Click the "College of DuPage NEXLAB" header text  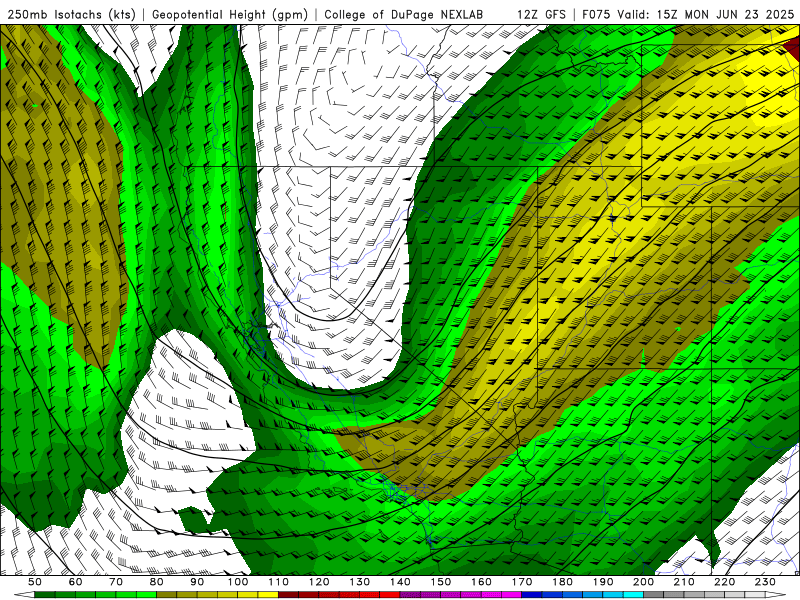[404, 15]
